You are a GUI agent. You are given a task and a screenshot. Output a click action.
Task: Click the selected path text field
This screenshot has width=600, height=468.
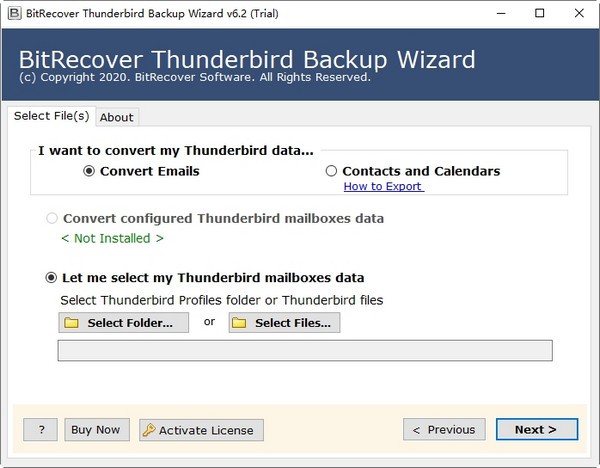pos(305,350)
